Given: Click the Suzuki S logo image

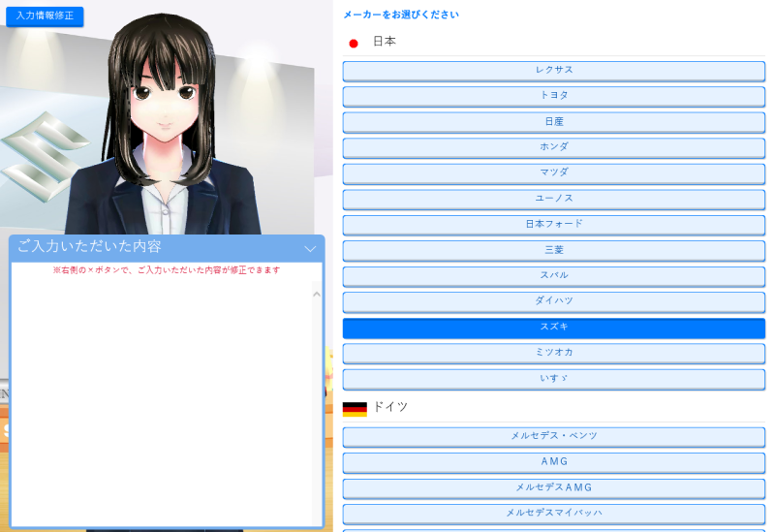Looking at the screenshot, I should coord(45,156).
